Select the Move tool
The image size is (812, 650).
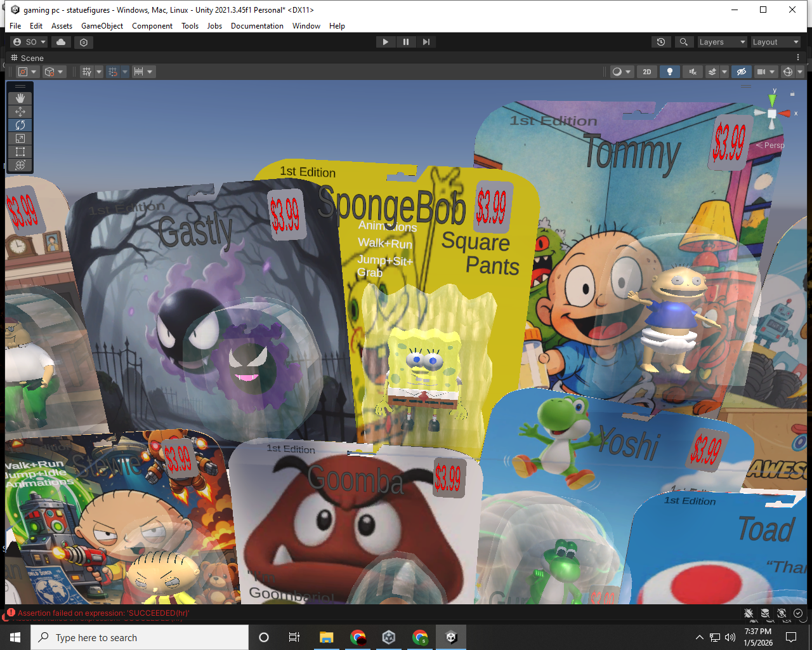20,112
